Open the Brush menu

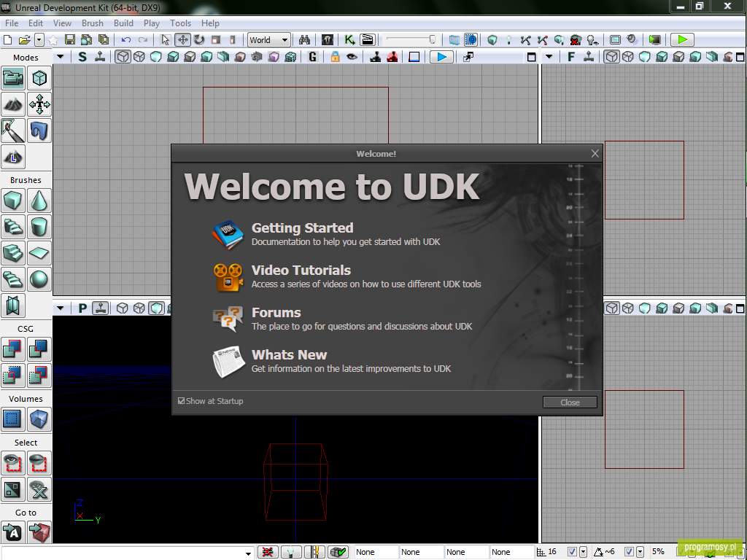click(93, 23)
